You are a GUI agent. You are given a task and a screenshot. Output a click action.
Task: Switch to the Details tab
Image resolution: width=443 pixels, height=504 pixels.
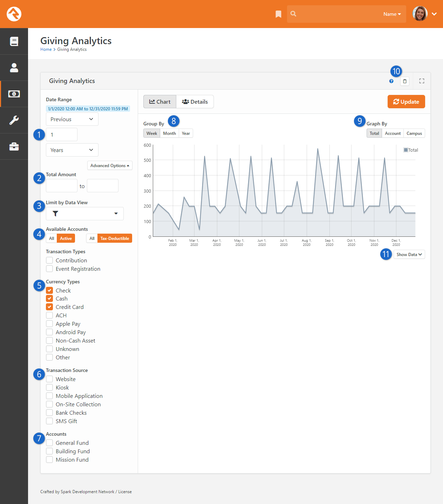(195, 102)
